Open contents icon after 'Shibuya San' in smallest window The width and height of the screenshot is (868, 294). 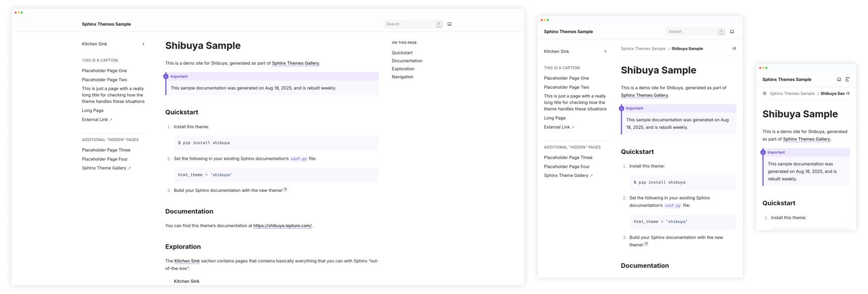(x=848, y=94)
